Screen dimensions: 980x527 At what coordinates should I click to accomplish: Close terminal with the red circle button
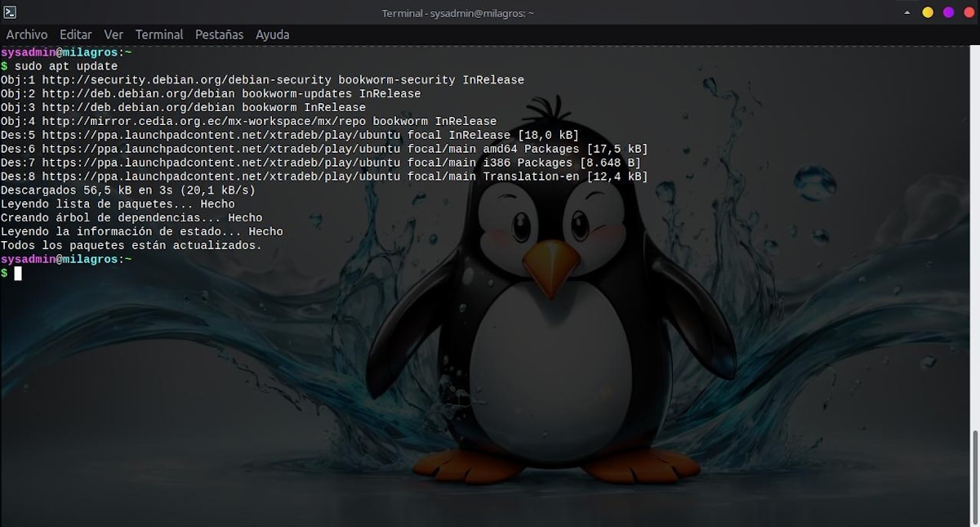(x=969, y=12)
